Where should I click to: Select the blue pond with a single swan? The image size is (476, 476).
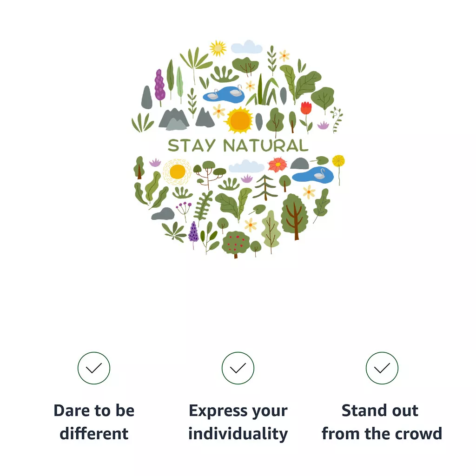[x=313, y=175]
